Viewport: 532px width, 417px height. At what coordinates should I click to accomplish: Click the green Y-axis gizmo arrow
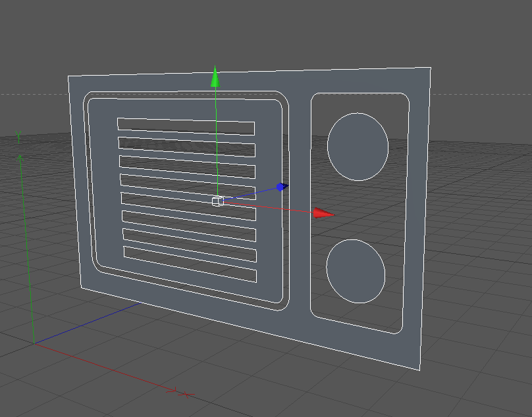point(215,77)
